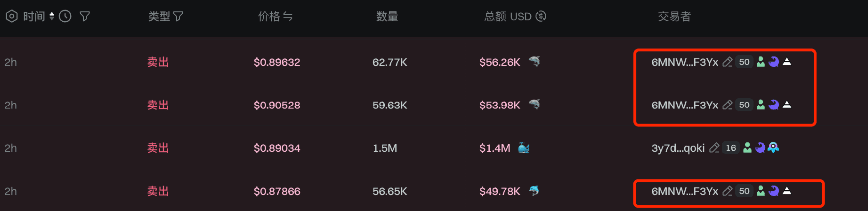Click the 50 badge in the $53.98K row
Screen dimensions: 868x211
pyautogui.click(x=744, y=105)
